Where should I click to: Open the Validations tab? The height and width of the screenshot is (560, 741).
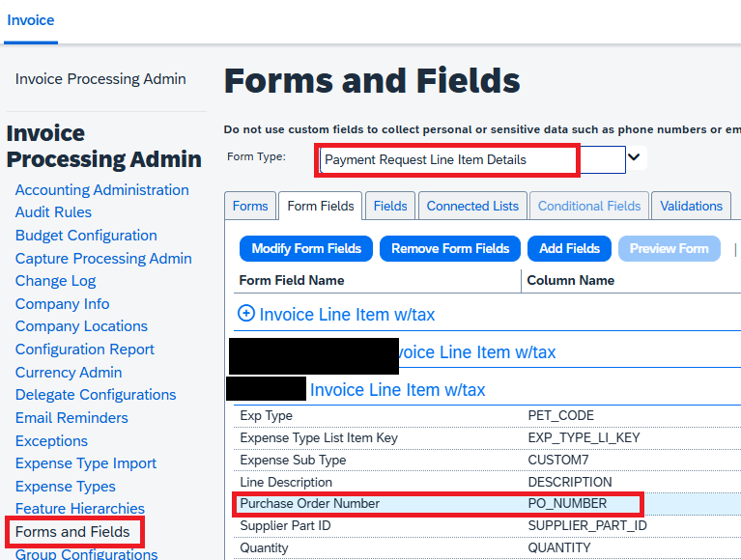coord(691,206)
